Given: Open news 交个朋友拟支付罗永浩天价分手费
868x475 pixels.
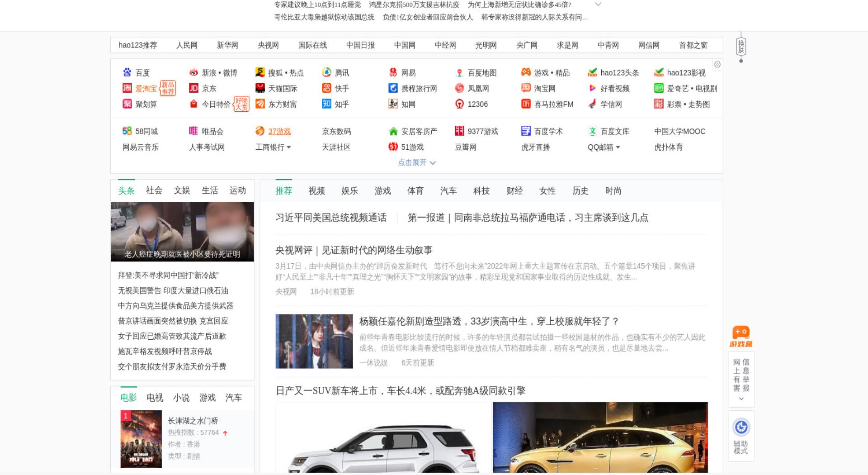Looking at the screenshot, I should click(x=172, y=366).
